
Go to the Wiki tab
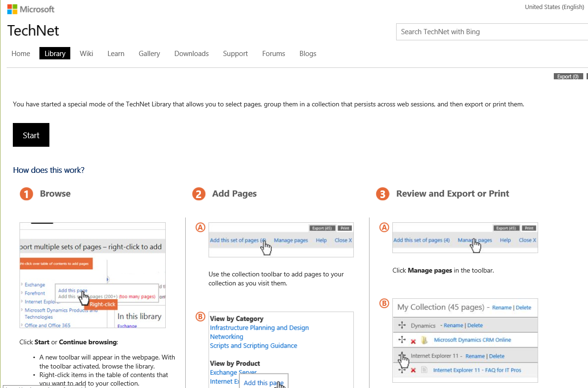click(86, 54)
